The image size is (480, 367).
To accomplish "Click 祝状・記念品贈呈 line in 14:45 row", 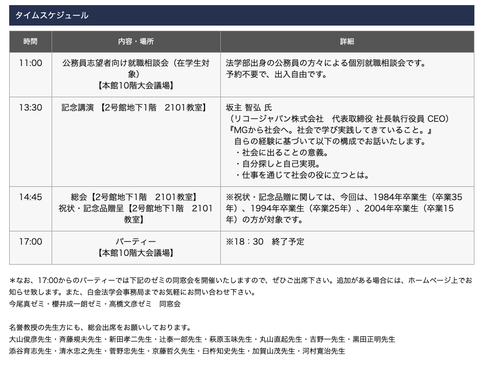I will click(136, 214).
